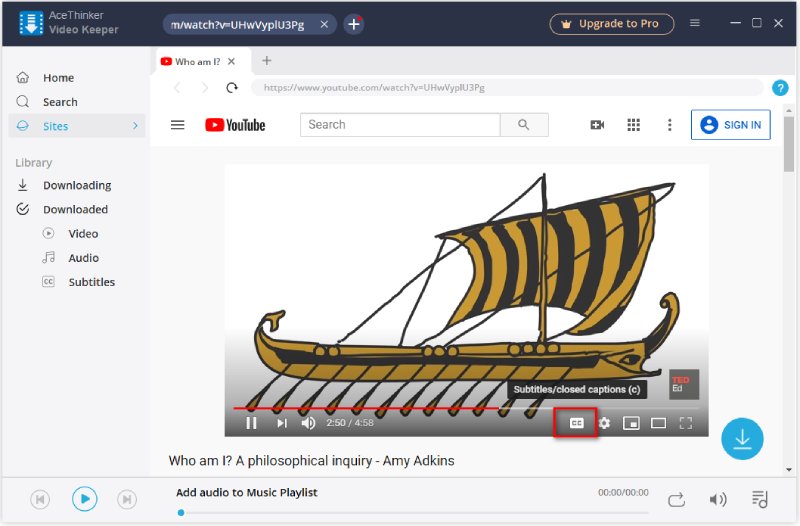Select Sites in the sidebar
800x526 pixels.
point(77,126)
